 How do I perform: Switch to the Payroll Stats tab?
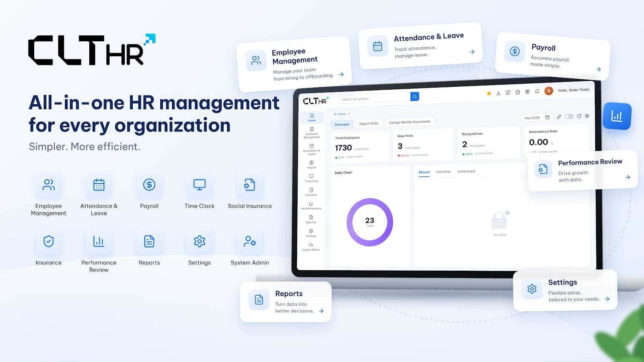click(x=369, y=123)
